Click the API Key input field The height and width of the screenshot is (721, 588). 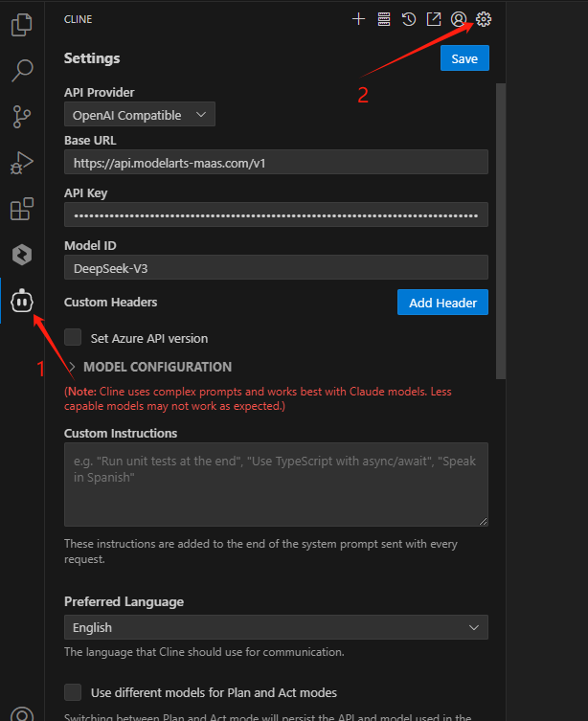[276, 214]
